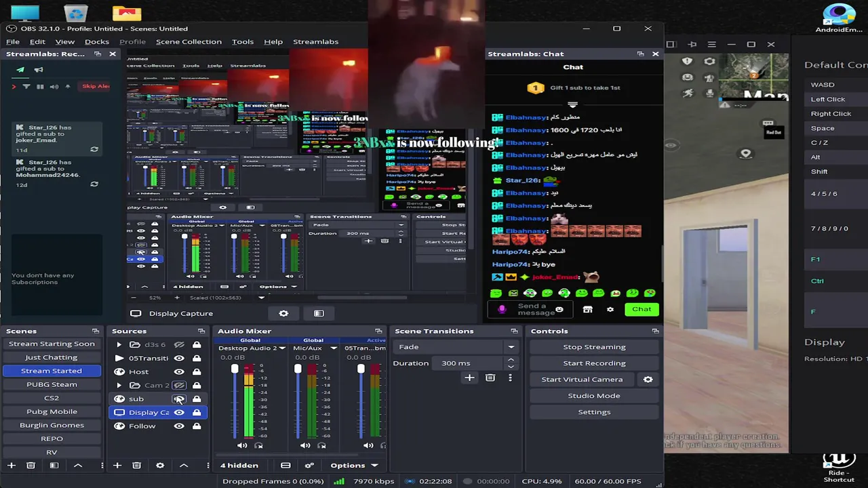
Task: Open the Edit menu
Action: point(37,41)
